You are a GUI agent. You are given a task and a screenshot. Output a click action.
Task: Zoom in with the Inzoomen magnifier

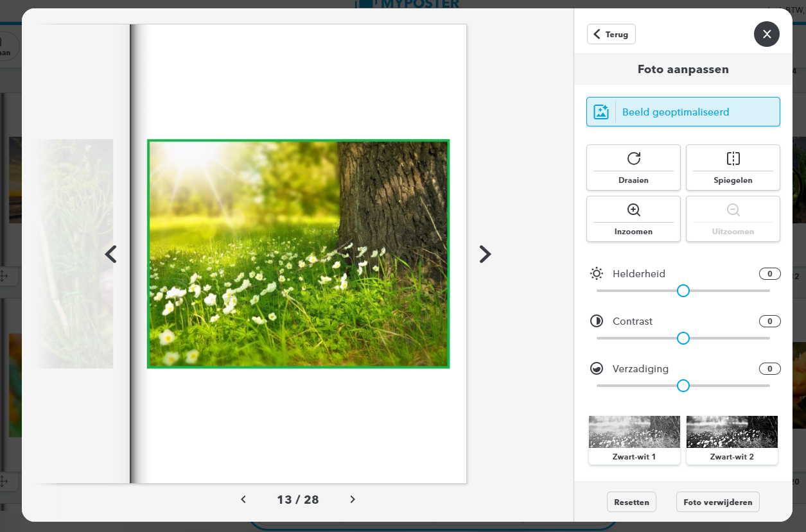click(x=633, y=210)
